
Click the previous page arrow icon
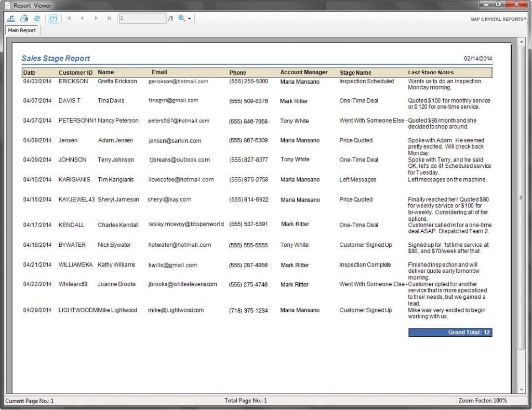point(82,18)
